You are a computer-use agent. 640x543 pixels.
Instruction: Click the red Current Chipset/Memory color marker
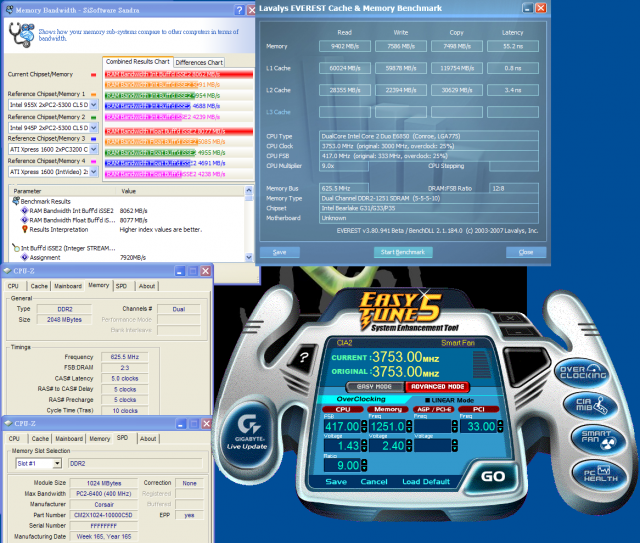[93, 75]
